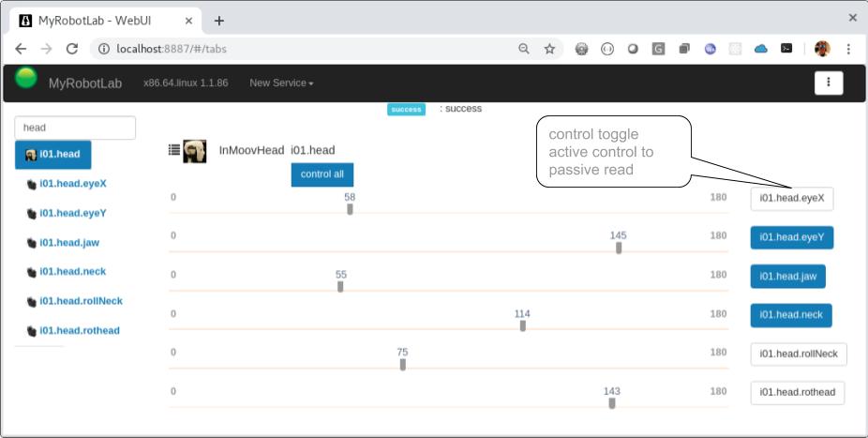
Task: Bookmark this page with the star icon
Action: 549,49
